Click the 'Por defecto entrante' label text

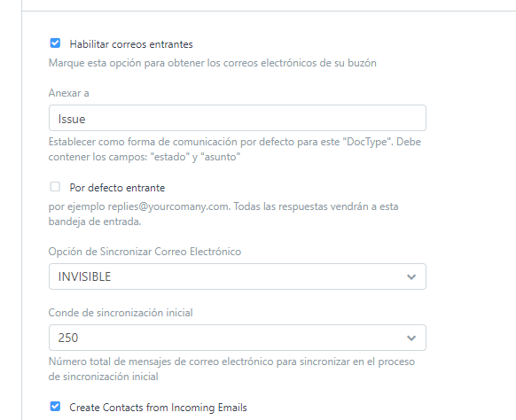click(x=117, y=188)
